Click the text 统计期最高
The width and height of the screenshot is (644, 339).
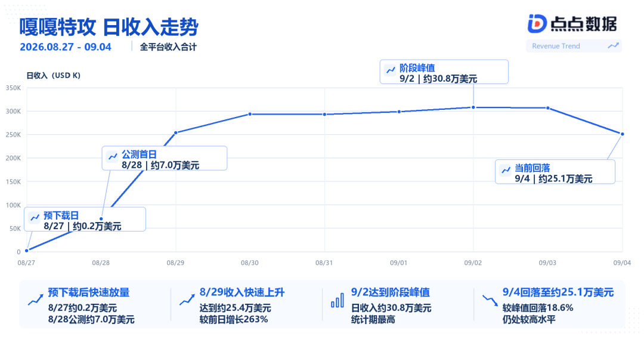[373, 319]
